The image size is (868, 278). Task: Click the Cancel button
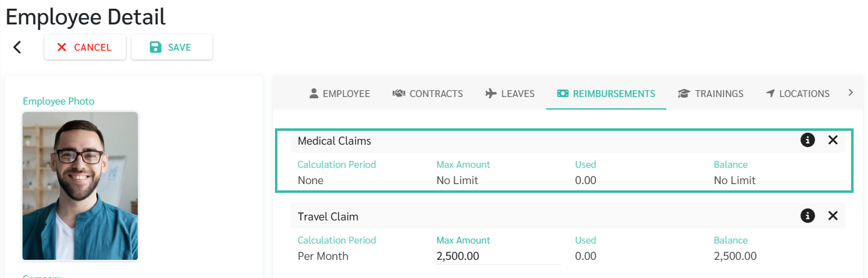(x=85, y=48)
